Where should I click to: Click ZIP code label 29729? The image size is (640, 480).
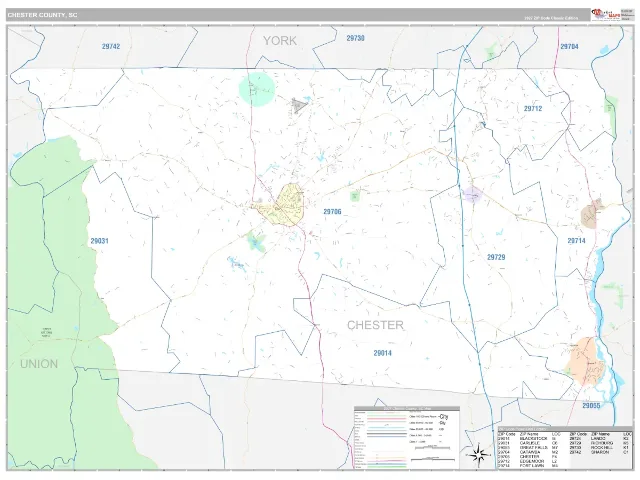click(x=496, y=257)
